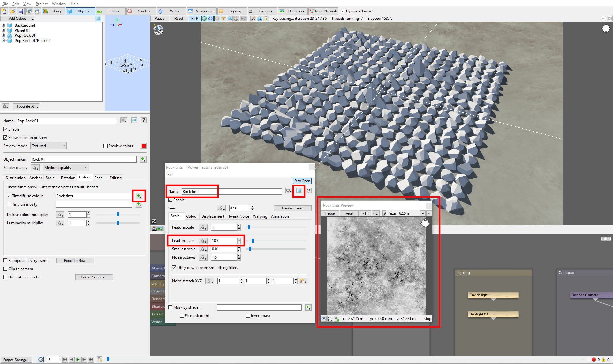Open the Preview mode Textured dropdown

(49, 146)
